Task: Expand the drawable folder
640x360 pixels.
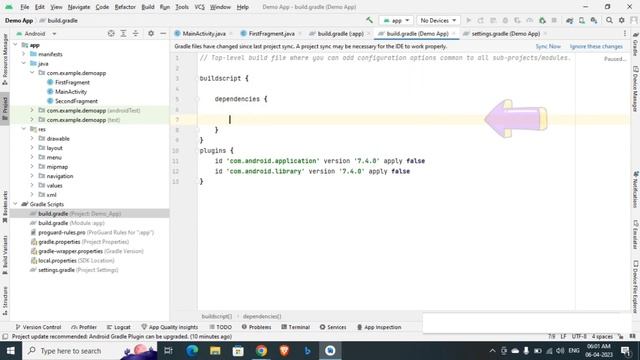Action: [x=32, y=138]
